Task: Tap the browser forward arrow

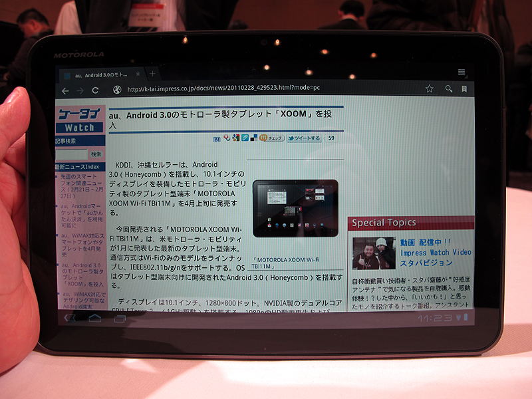Action: pos(80,90)
